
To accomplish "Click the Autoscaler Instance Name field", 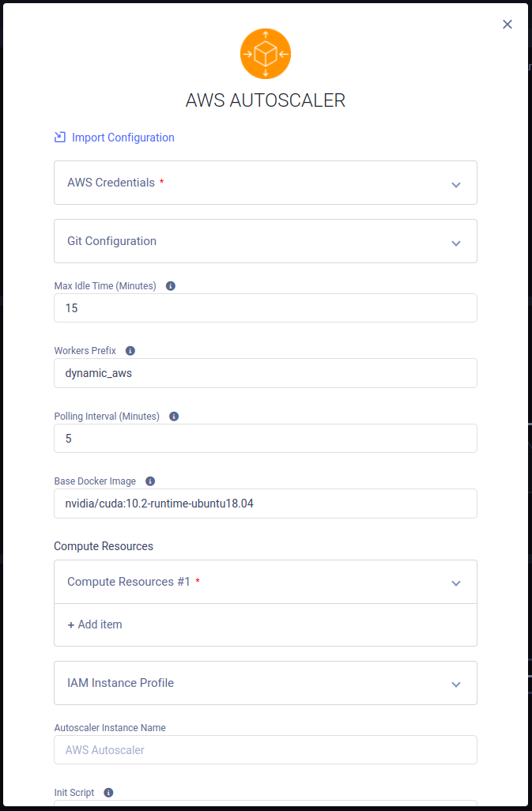I will pyautogui.click(x=266, y=749).
